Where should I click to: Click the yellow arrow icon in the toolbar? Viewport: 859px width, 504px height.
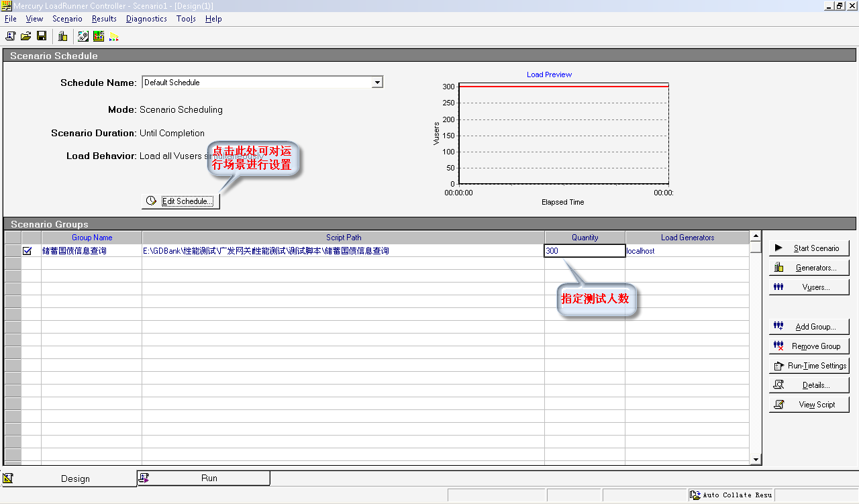click(x=114, y=36)
